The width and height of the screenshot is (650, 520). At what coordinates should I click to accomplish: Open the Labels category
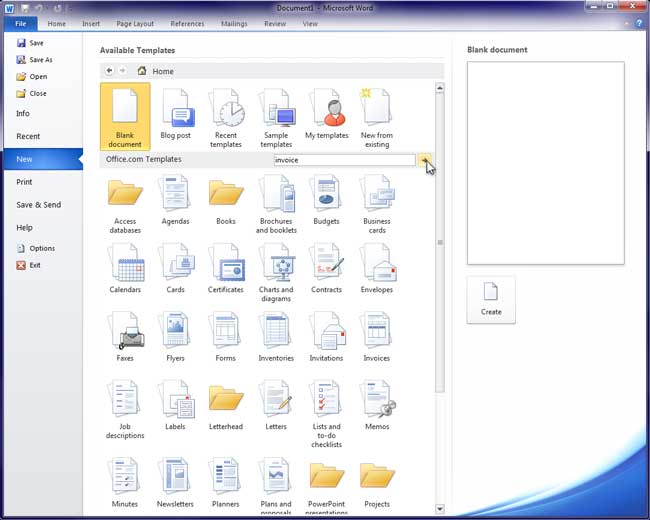[175, 406]
